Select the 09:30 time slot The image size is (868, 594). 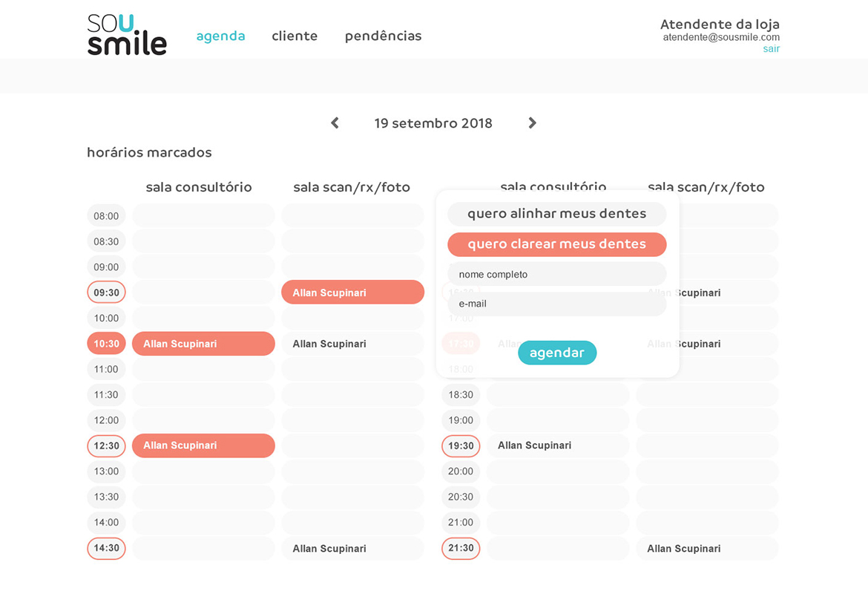[x=106, y=293]
